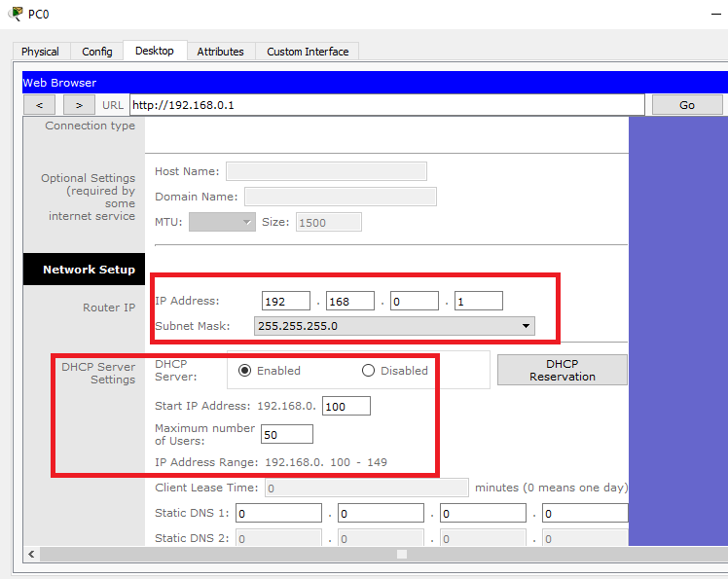Open the Custom Interface tab
Image resolution: width=728 pixels, height=579 pixels.
[x=308, y=52]
